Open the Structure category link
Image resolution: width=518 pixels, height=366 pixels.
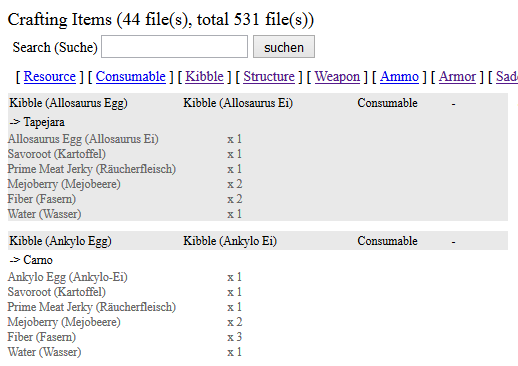[269, 77]
